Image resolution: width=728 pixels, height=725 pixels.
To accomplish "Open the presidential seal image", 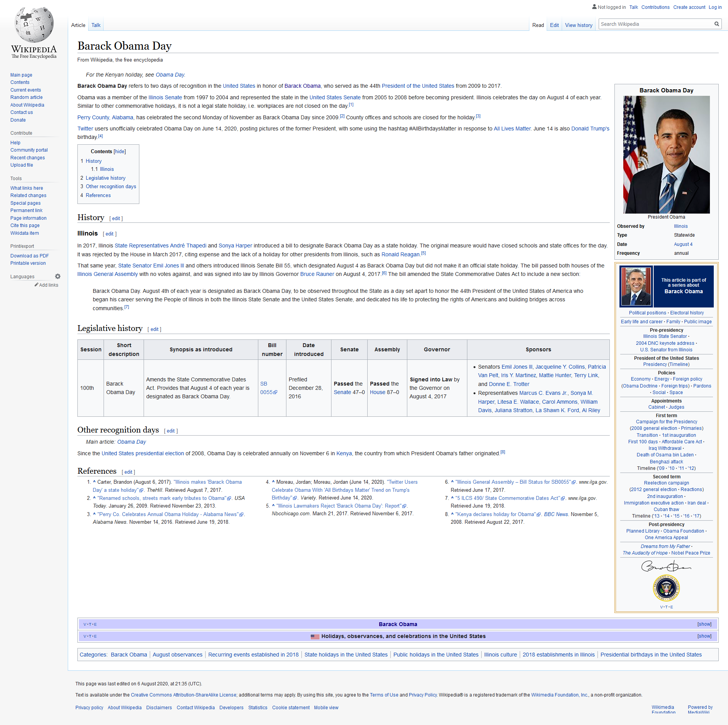I will click(x=666, y=588).
